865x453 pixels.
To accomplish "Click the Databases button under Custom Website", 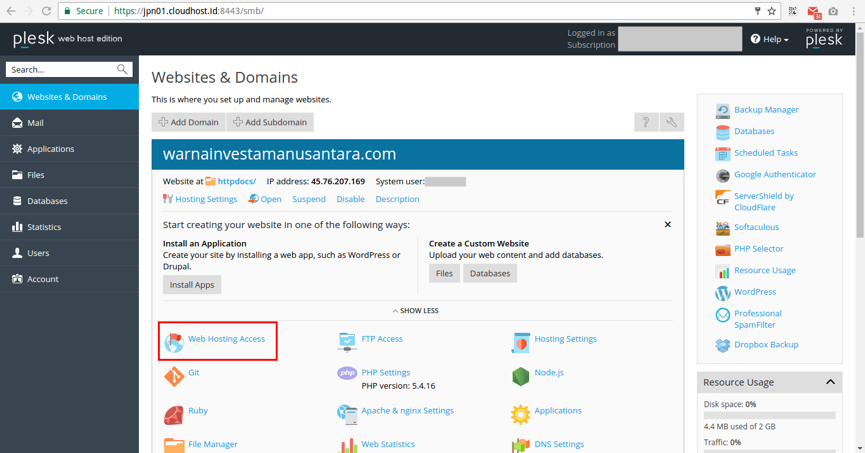I will click(x=490, y=273).
